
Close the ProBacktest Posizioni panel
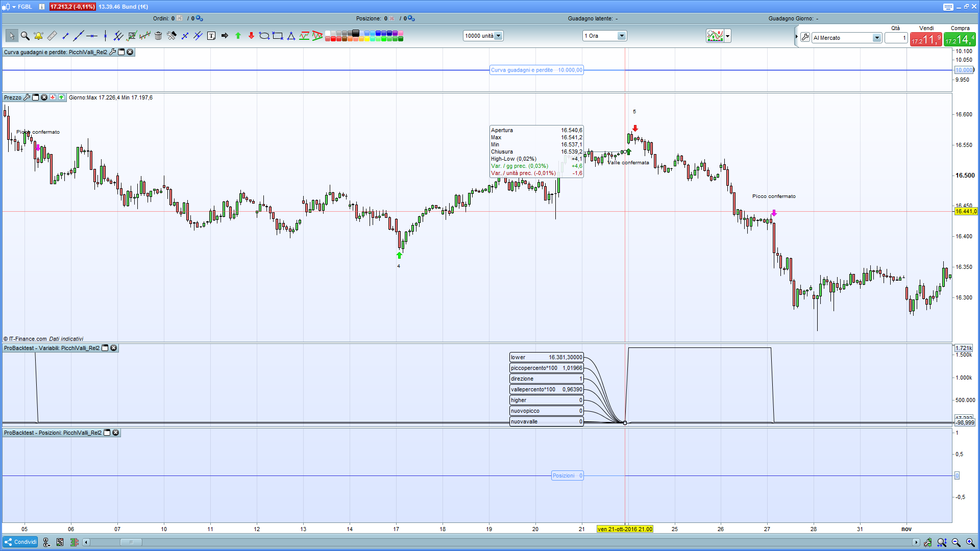pos(116,433)
